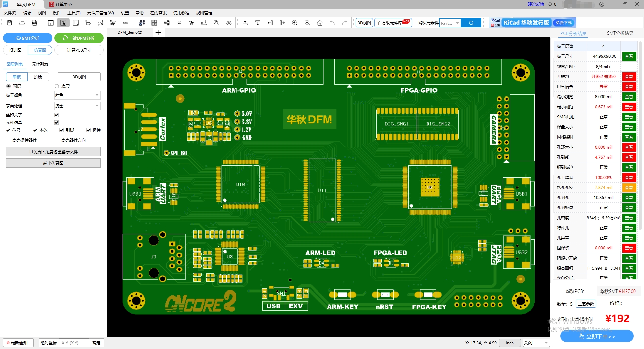The height and width of the screenshot is (349, 644).
Task: Open the Inch units dropdown in status bar
Action: (x=509, y=343)
